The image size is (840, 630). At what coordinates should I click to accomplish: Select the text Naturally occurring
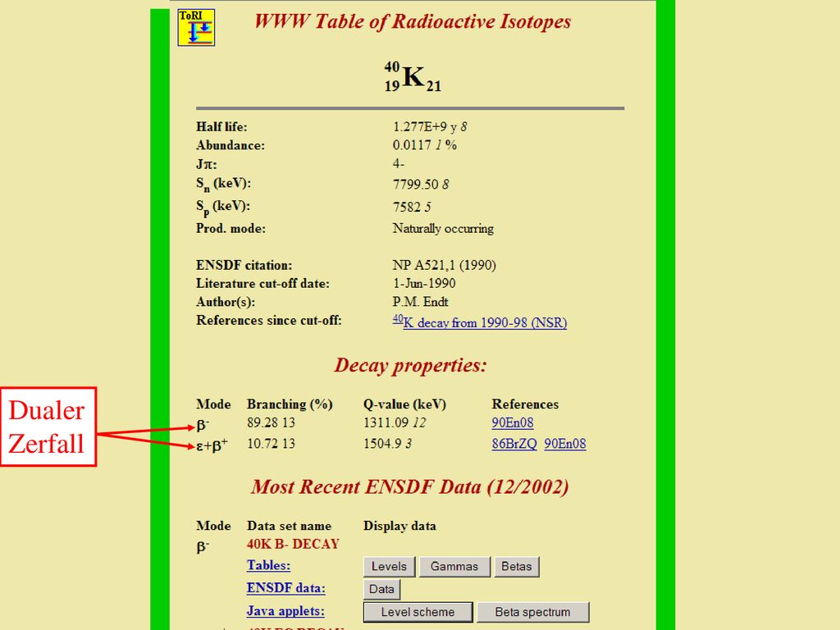coord(443,228)
